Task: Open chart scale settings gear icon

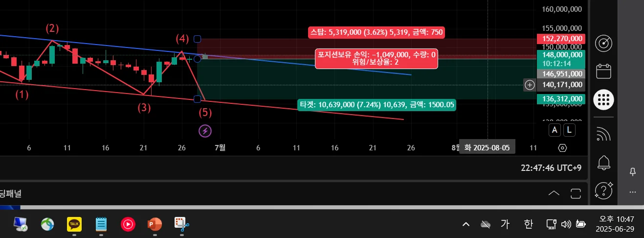Action: point(562,148)
